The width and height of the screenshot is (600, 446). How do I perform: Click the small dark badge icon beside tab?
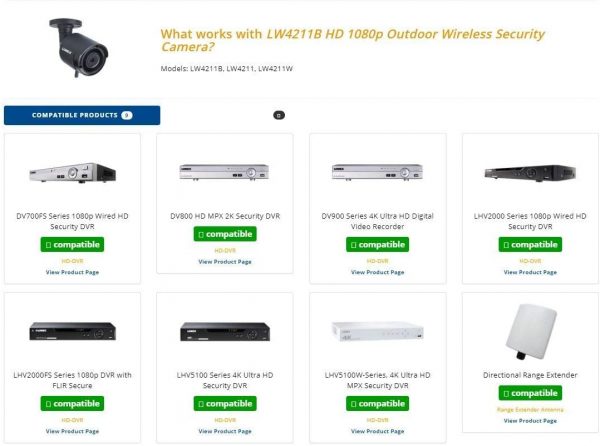[279, 115]
